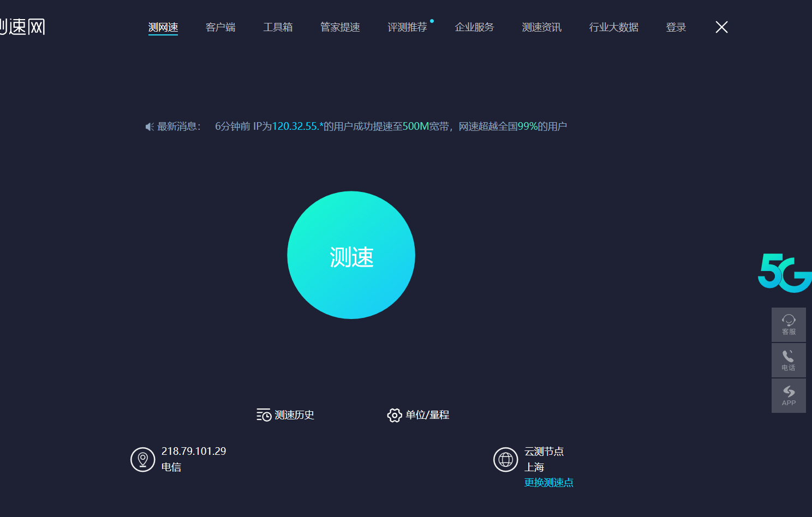Screen dimensions: 812x517
Task: Start the speed test via the 测速 circle
Action: (351, 255)
